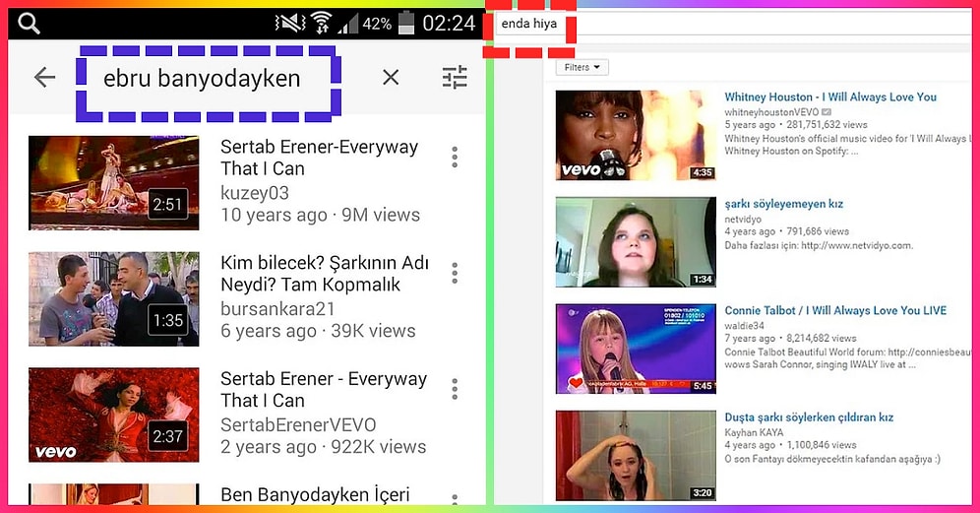Open 'Duşta şarkı söylerken çıldıran kız' link

point(809,417)
